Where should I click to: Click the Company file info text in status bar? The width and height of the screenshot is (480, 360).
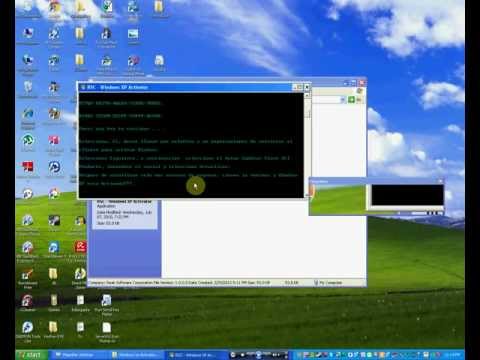point(180,283)
